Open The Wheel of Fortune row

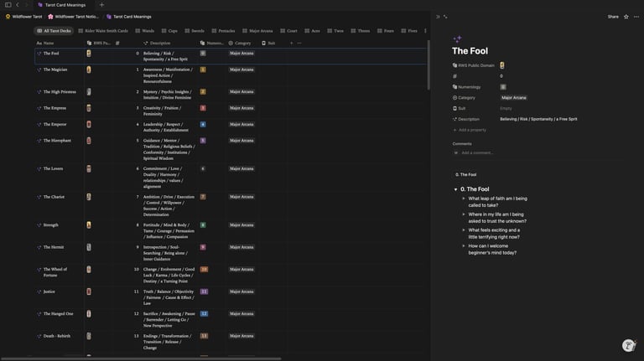tap(55, 272)
